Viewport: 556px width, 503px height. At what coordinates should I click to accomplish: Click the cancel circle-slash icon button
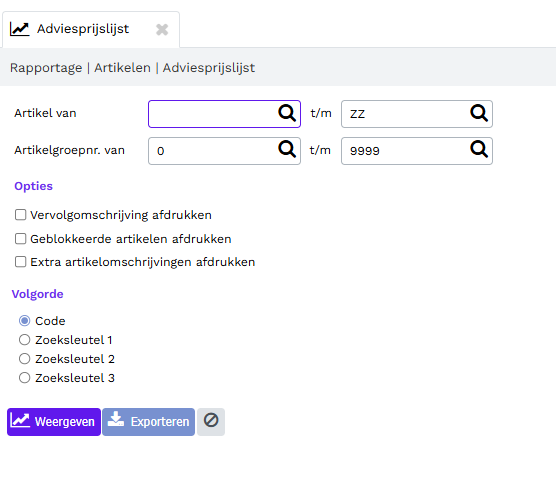(211, 421)
